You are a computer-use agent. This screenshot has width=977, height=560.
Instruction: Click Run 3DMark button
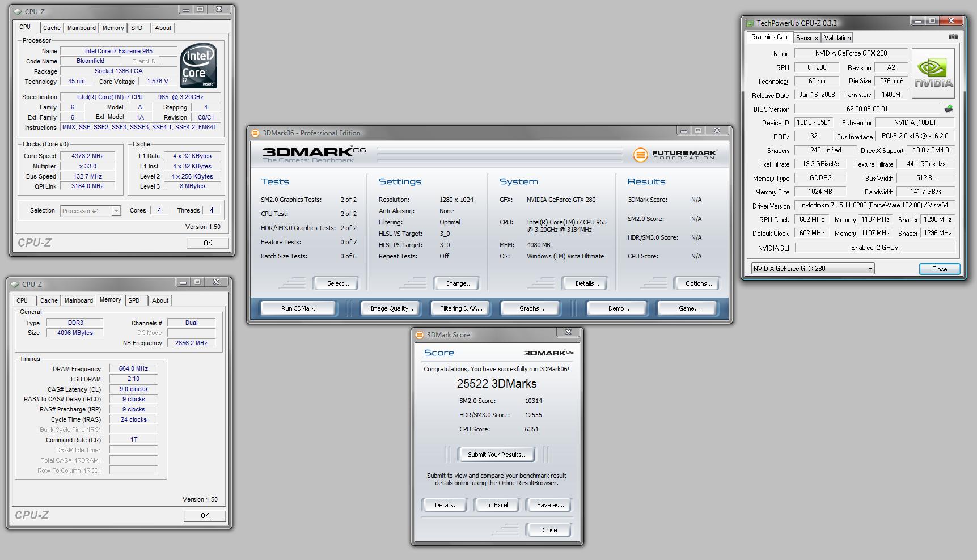pyautogui.click(x=298, y=308)
